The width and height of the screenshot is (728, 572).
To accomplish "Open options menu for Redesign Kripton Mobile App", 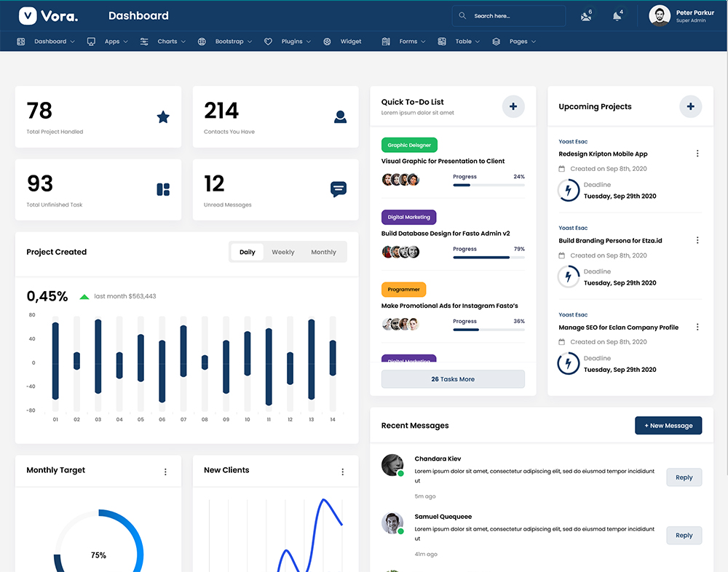I will coord(697,154).
